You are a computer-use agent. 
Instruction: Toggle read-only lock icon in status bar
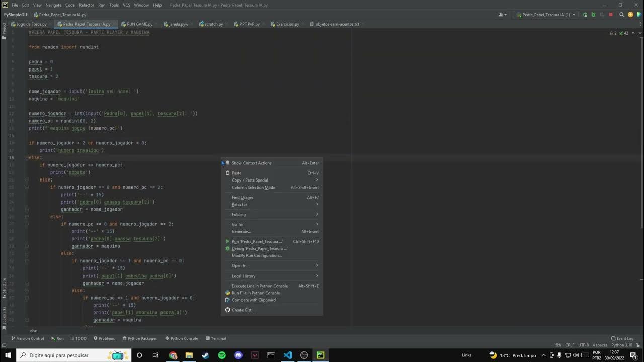coord(638,345)
